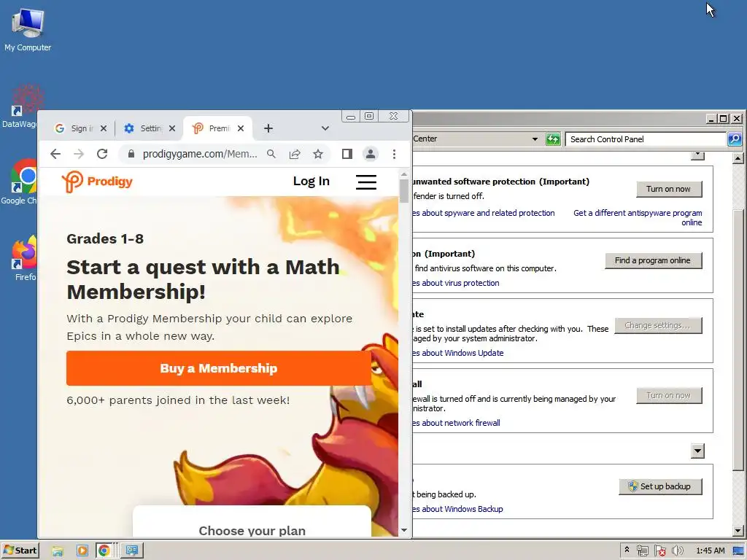
Task: Share this page icon in Chrome
Action: pyautogui.click(x=295, y=154)
